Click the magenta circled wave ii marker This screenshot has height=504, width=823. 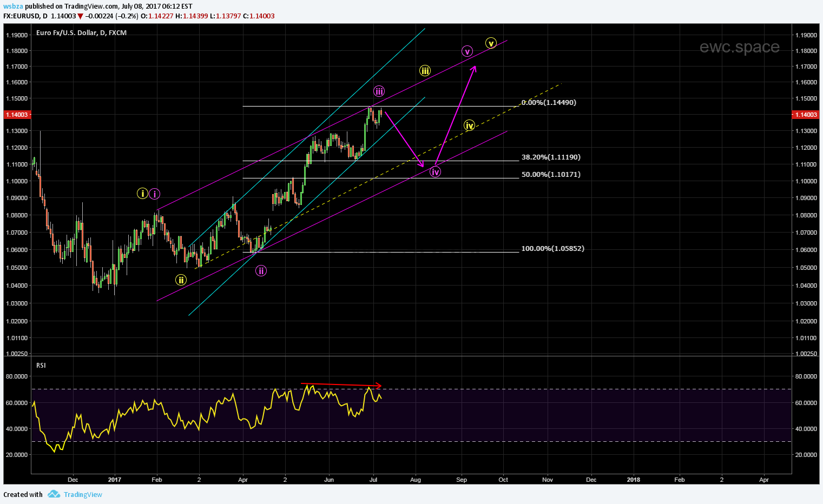pyautogui.click(x=261, y=271)
